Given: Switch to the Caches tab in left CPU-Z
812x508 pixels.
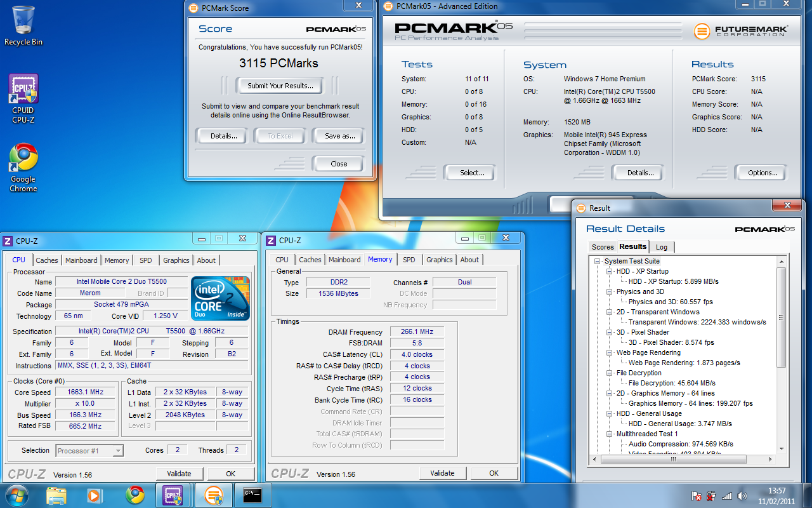Looking at the screenshot, I should coord(47,260).
